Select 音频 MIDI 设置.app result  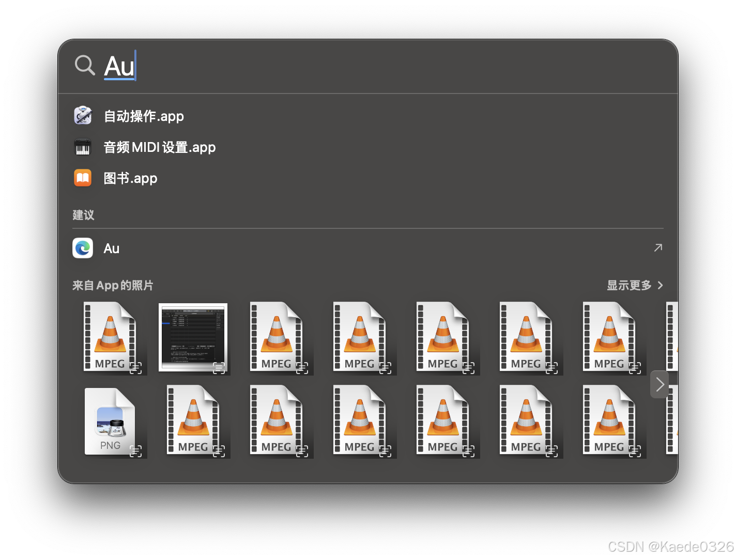pos(160,147)
